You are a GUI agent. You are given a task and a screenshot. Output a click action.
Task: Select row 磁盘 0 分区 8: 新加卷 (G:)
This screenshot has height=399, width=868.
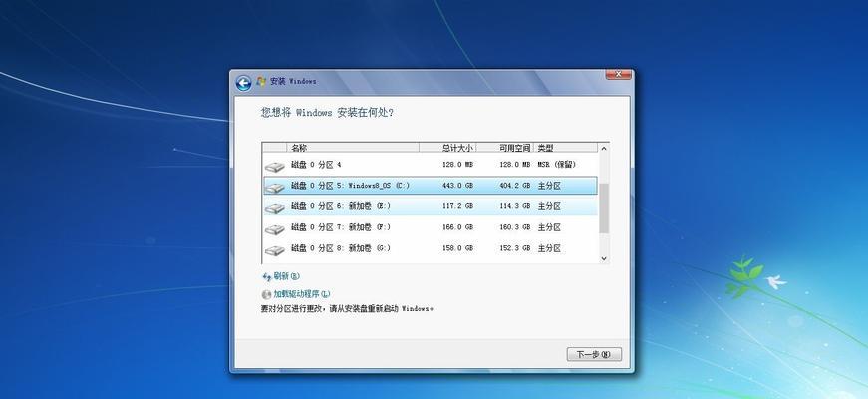pyautogui.click(x=430, y=248)
